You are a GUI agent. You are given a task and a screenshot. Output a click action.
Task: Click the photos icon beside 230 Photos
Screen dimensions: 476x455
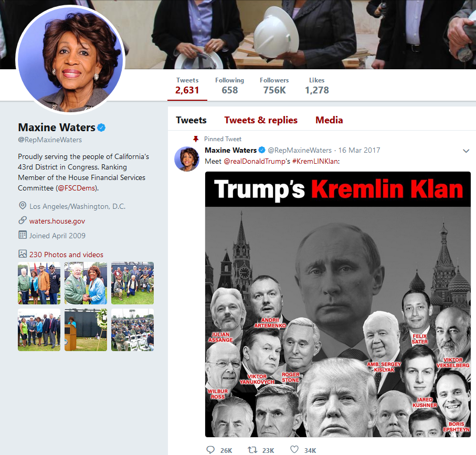23,254
